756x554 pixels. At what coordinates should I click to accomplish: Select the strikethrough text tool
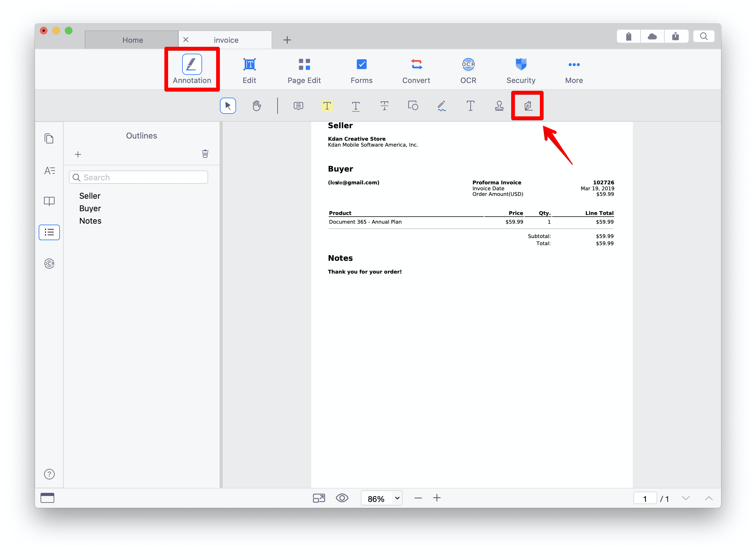tap(384, 106)
